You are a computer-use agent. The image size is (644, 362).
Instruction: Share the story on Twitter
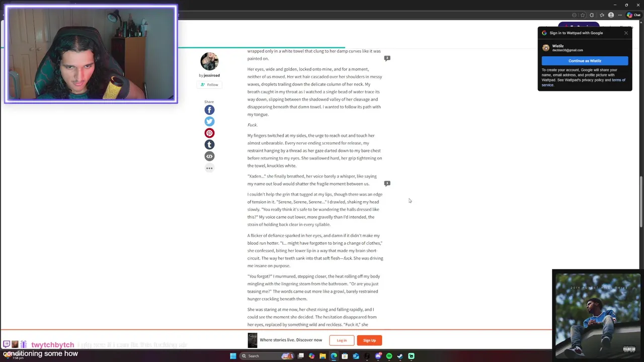pos(209,121)
